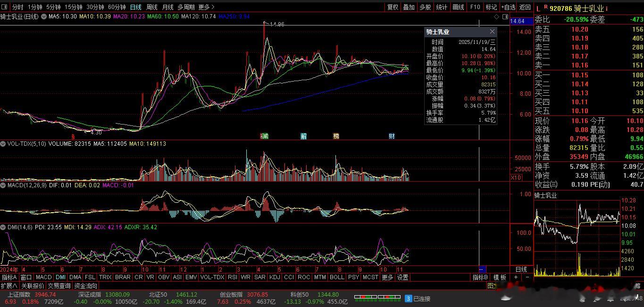Switch indicator to KDJ
This screenshot has height=307, width=644.
click(x=275, y=277)
